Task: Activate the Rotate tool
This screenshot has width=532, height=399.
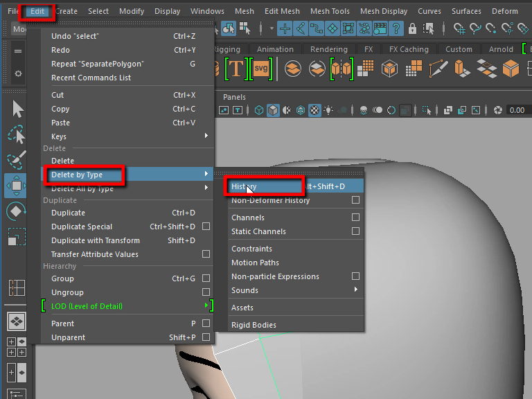Action: click(x=17, y=211)
